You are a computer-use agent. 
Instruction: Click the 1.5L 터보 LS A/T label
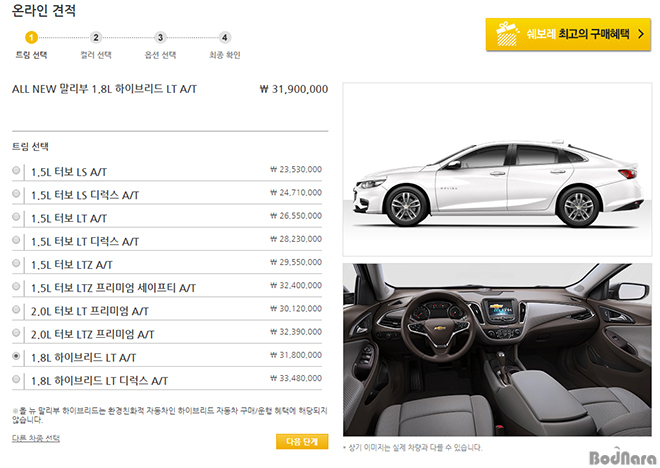coord(69,172)
